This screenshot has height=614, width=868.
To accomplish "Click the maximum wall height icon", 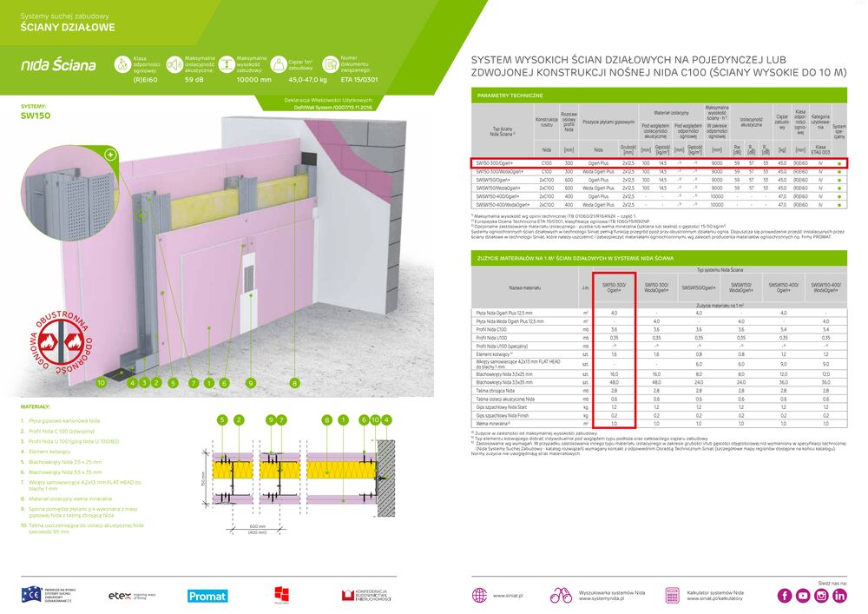I will (226, 64).
